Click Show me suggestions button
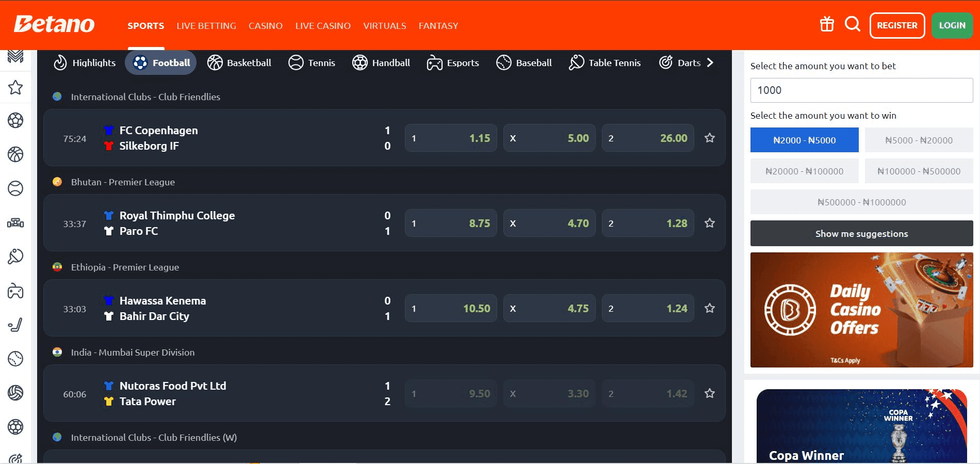Image resolution: width=980 pixels, height=464 pixels. 861,234
